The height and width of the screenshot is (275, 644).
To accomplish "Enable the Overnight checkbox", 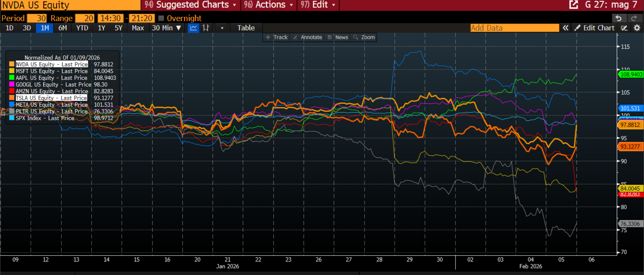I will click(161, 18).
